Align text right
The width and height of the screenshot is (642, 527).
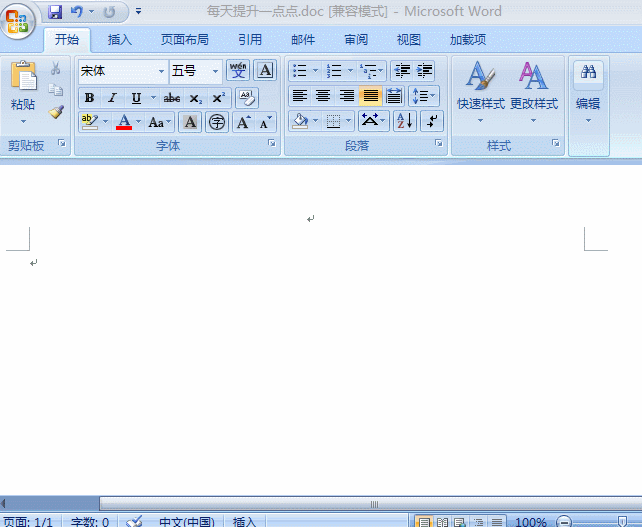tap(347, 96)
